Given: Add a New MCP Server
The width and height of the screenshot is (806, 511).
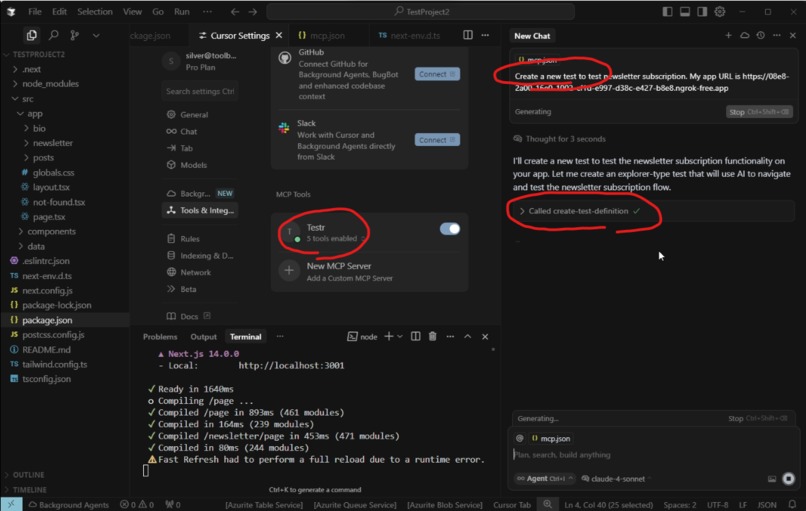Looking at the screenshot, I should coord(369,271).
